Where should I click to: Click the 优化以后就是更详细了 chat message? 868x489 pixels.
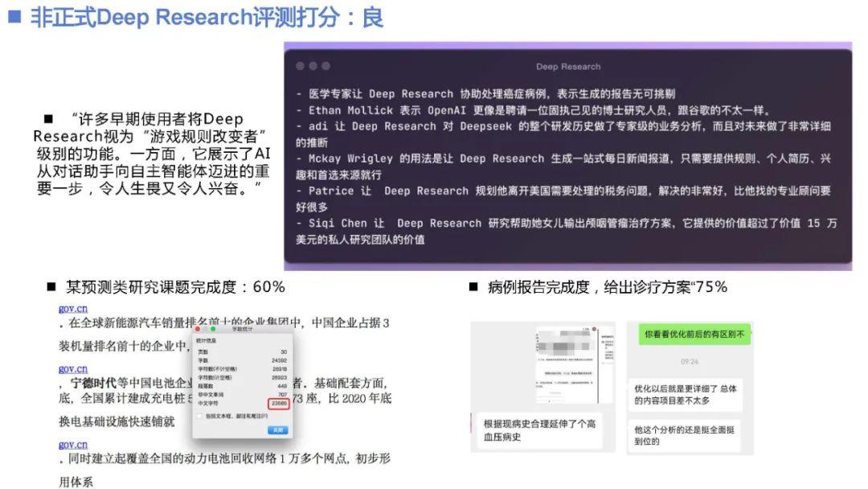[685, 393]
